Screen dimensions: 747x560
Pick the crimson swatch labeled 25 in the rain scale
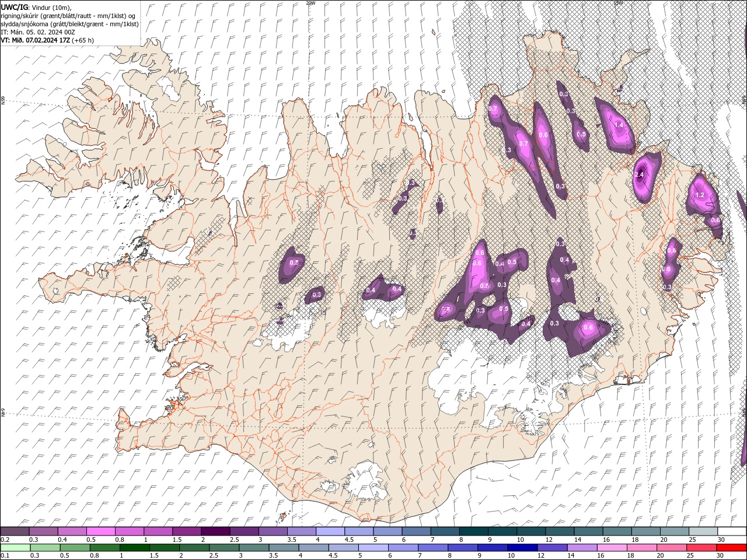701,548
